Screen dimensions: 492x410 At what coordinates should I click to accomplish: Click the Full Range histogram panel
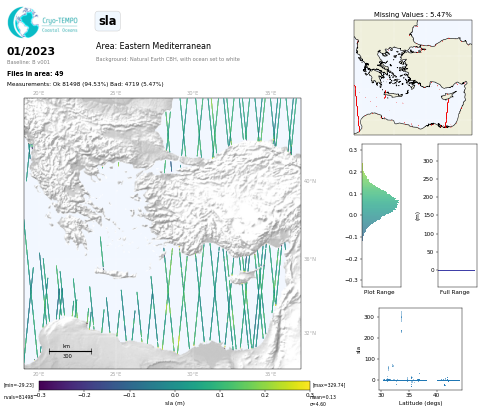(457, 215)
